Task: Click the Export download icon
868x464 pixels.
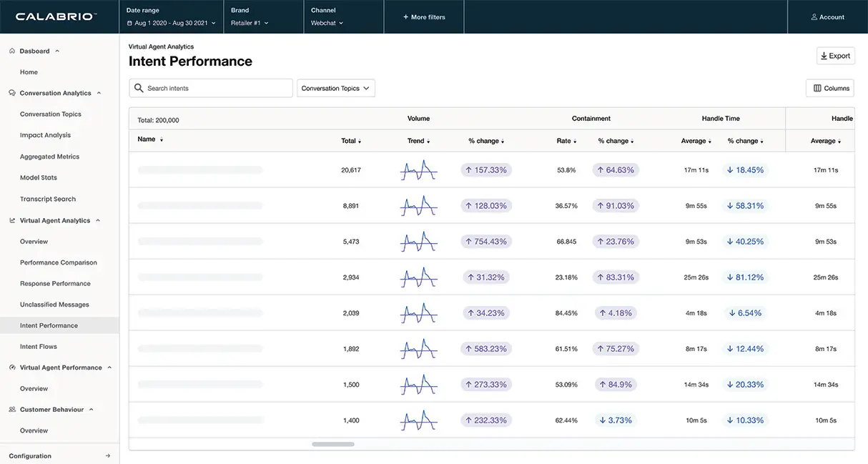Action: [x=824, y=56]
